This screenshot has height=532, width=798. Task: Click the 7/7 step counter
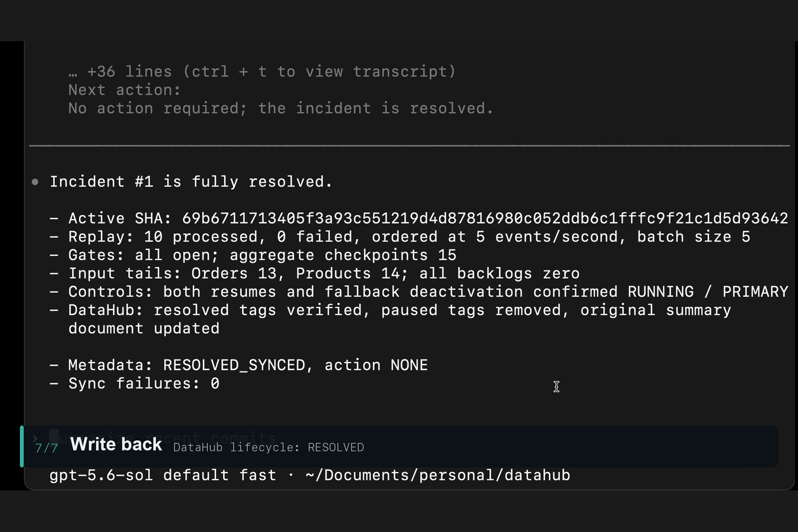[46, 448]
